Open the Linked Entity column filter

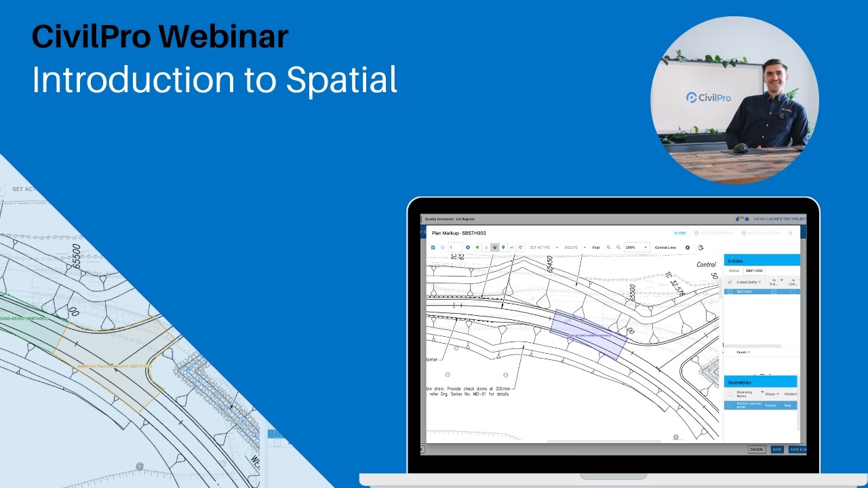pyautogui.click(x=759, y=282)
